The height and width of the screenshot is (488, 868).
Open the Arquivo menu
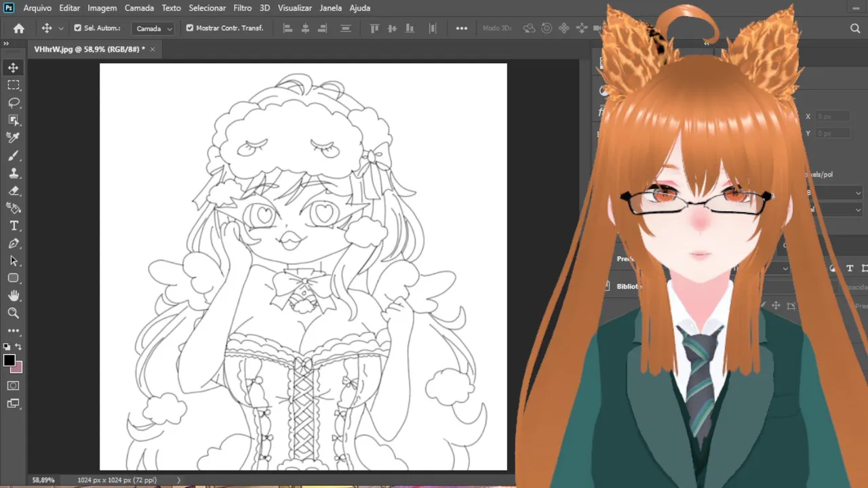point(37,8)
